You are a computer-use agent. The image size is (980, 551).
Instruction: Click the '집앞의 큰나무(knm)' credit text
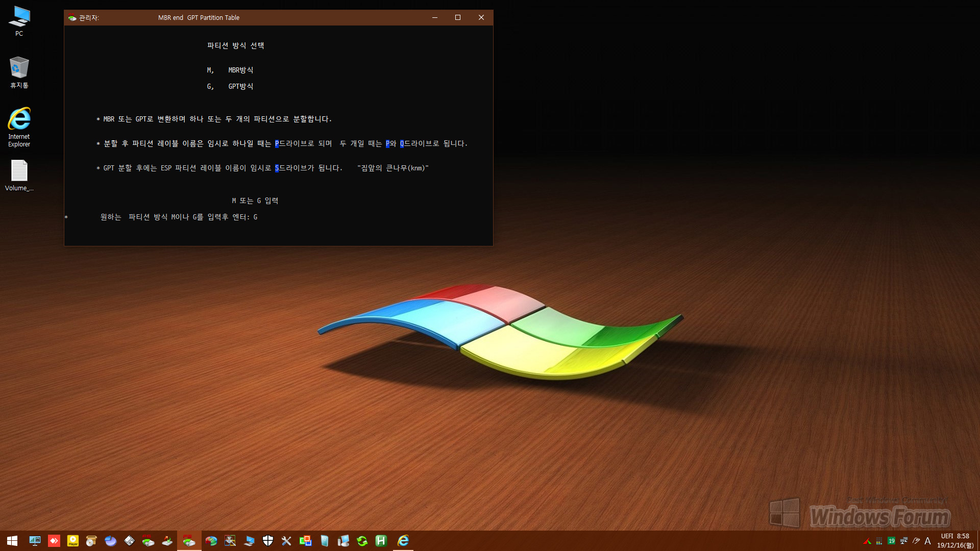point(393,168)
